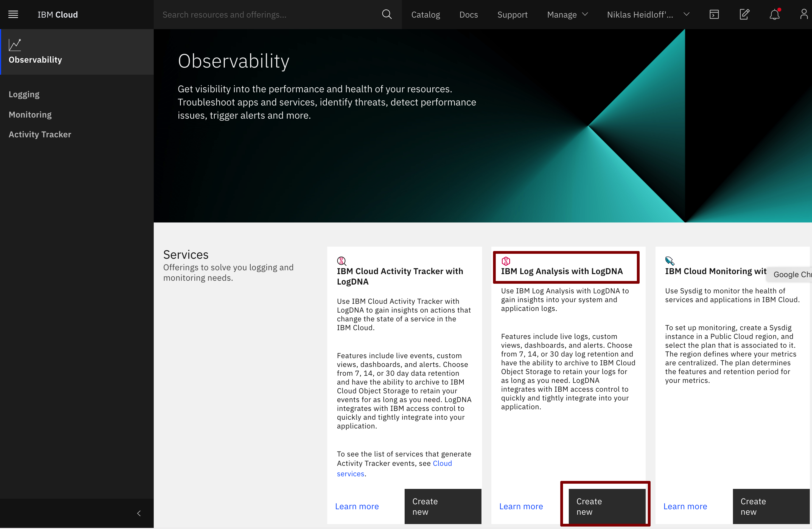The height and width of the screenshot is (529, 812).
Task: Click the IBM Cloud Activity Tracker with LogDNA title
Action: click(400, 276)
